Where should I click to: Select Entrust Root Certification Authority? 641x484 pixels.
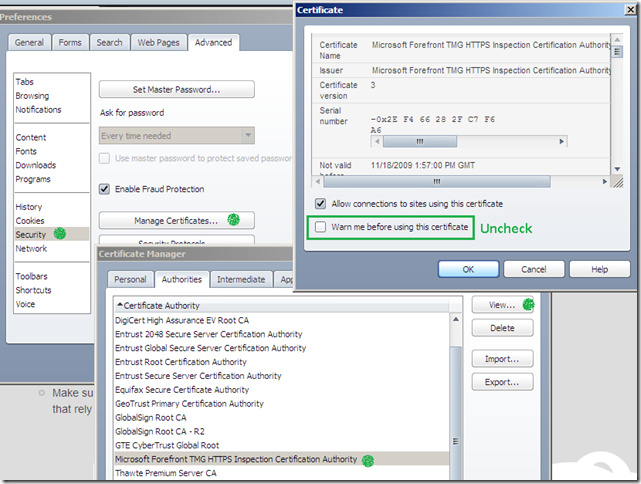(281, 362)
